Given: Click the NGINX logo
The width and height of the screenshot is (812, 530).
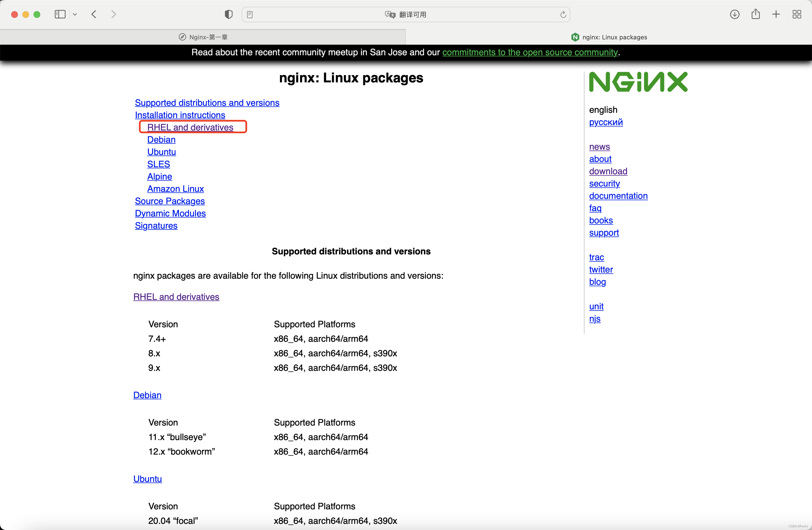Looking at the screenshot, I should pyautogui.click(x=638, y=82).
